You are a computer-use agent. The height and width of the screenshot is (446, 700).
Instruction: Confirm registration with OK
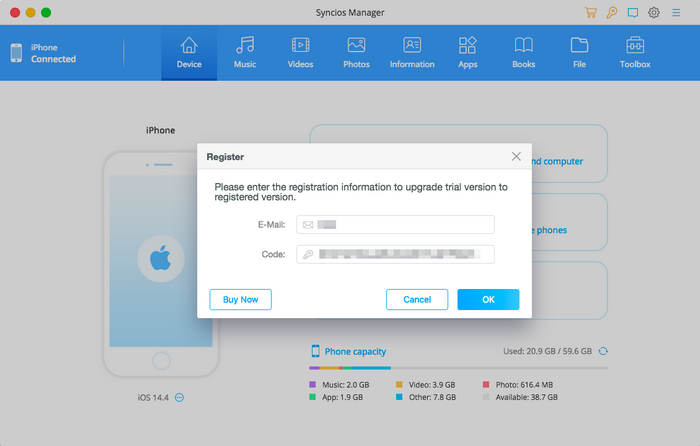(x=488, y=300)
